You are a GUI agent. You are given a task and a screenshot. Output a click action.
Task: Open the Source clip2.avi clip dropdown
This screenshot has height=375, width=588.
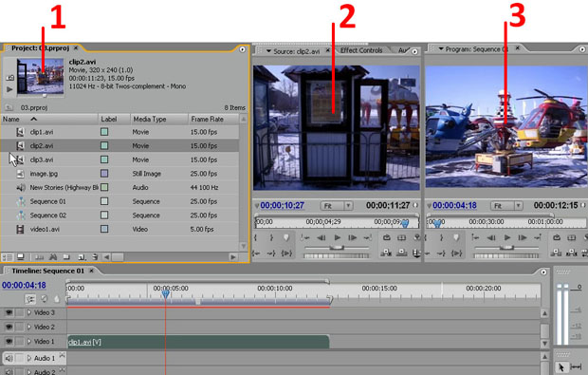point(268,51)
